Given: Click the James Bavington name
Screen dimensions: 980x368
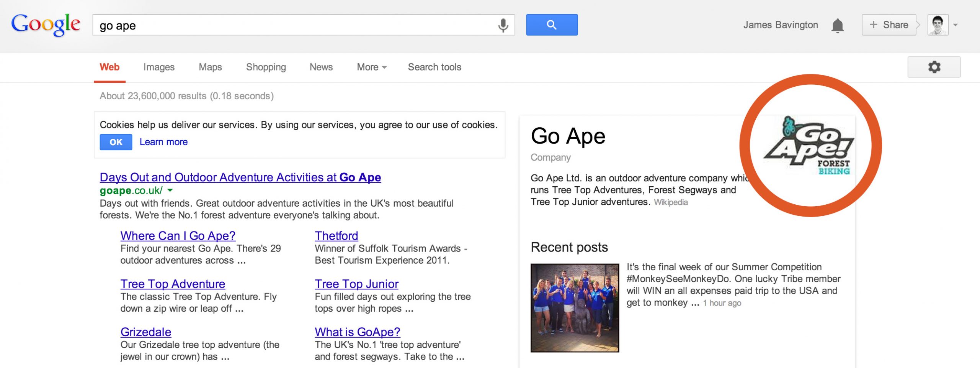Looking at the screenshot, I should tap(781, 25).
